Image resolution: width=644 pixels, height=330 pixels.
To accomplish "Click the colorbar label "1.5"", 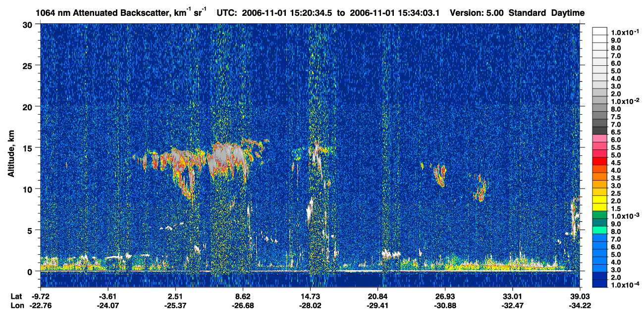I will 616,209.
